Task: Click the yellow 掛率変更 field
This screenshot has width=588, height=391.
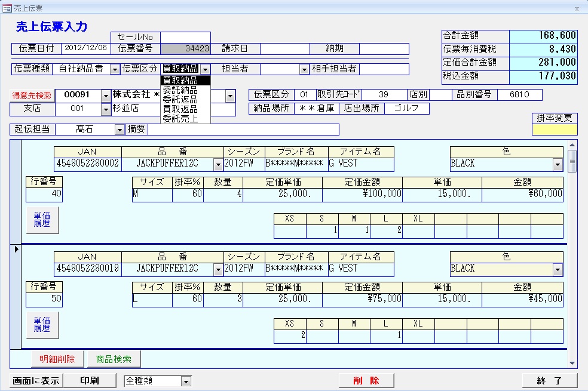Action: (x=555, y=130)
